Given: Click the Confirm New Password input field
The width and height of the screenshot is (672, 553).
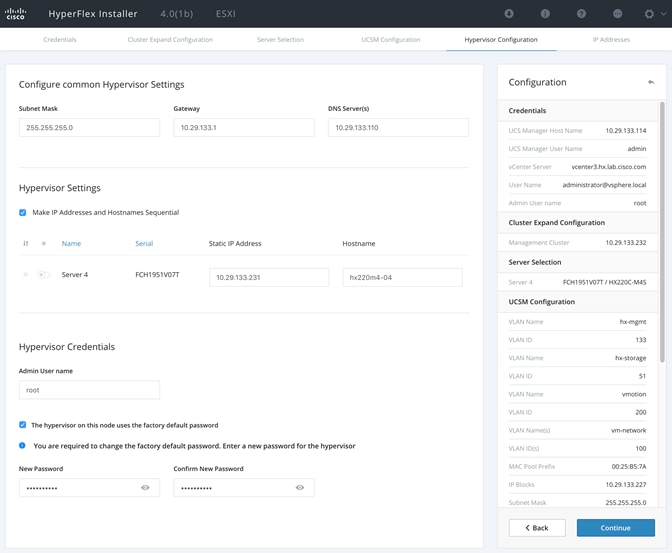Looking at the screenshot, I should coord(244,488).
